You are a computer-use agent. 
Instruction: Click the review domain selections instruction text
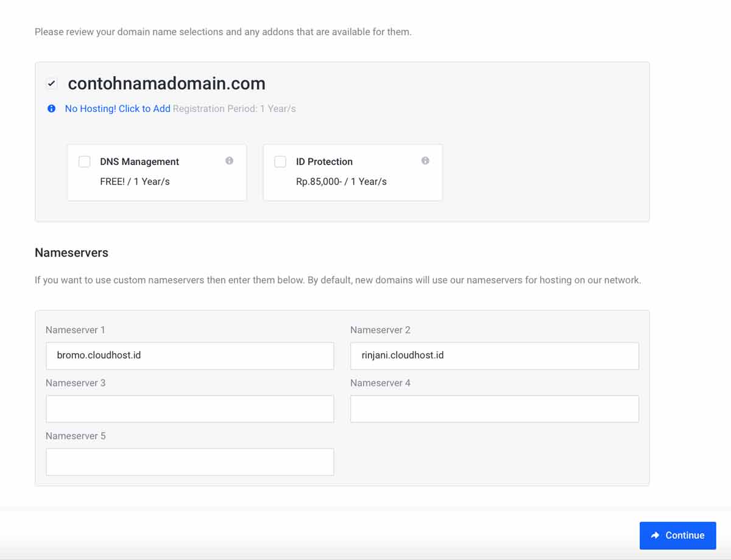point(223,32)
